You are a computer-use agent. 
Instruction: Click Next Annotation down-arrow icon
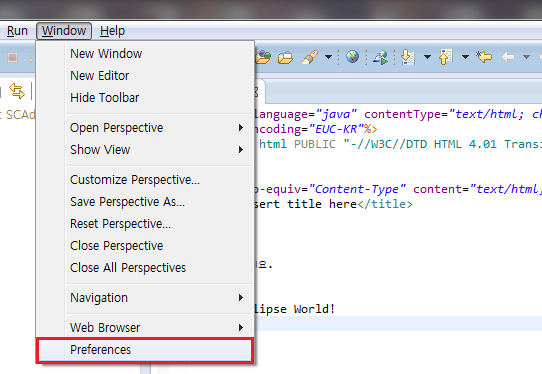tap(408, 57)
